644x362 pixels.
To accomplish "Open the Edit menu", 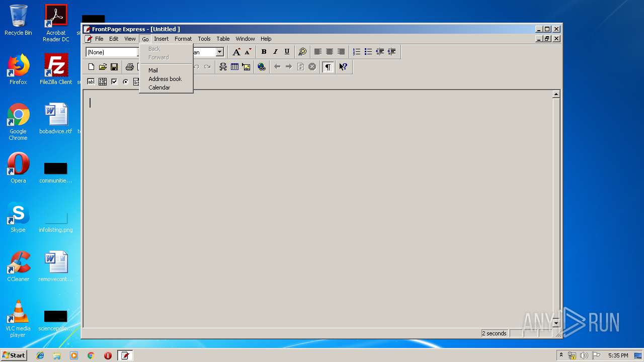I will pos(114,39).
